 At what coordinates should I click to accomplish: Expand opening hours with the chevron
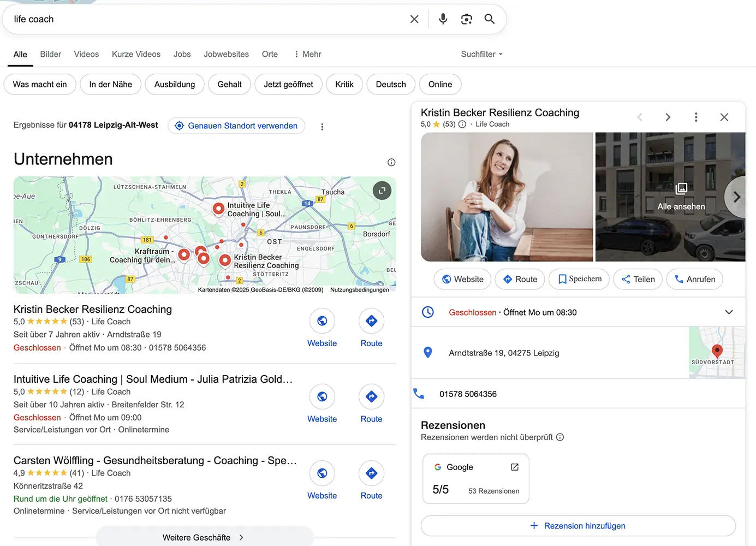729,312
